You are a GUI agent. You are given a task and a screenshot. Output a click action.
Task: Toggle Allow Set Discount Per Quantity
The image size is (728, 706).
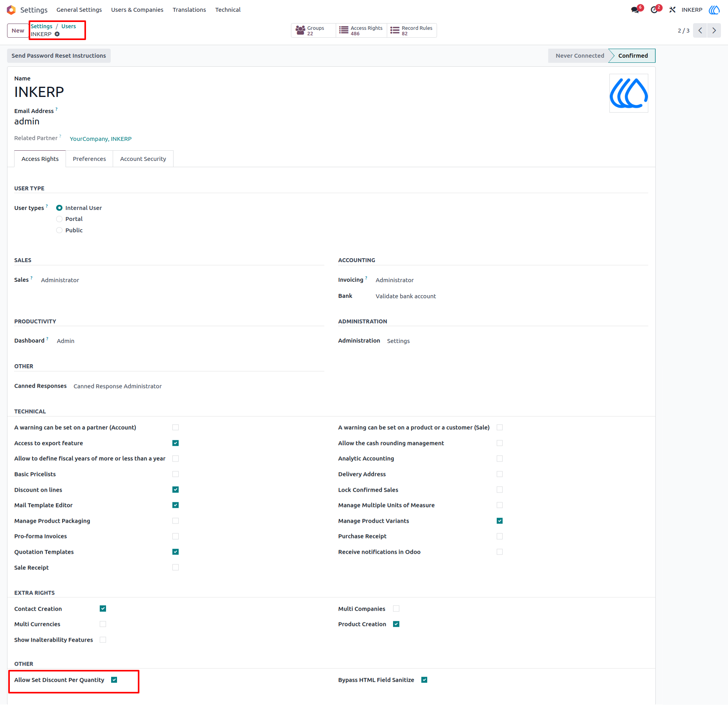pos(114,680)
